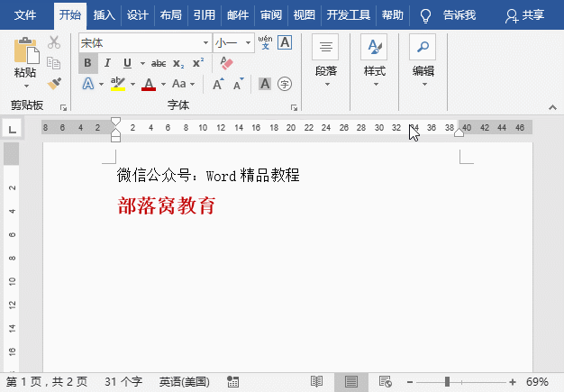The width and height of the screenshot is (564, 392).
Task: Switch to the 插入 tab
Action: (x=104, y=15)
